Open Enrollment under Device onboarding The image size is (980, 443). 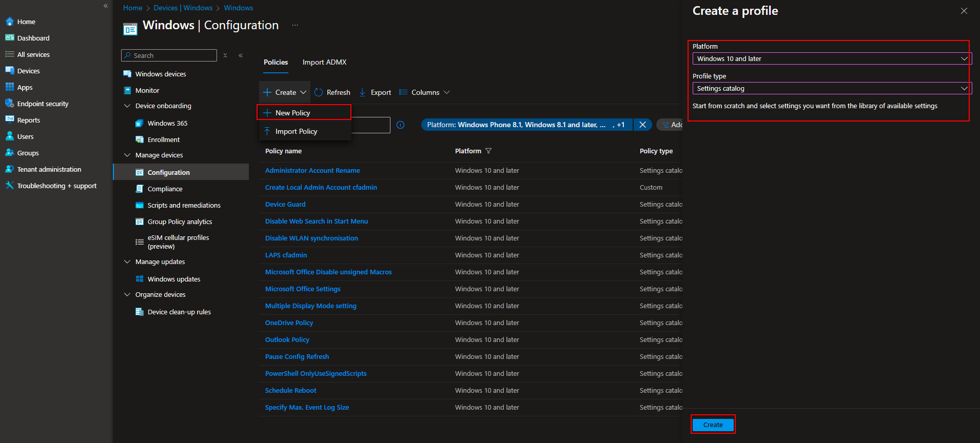pos(164,139)
